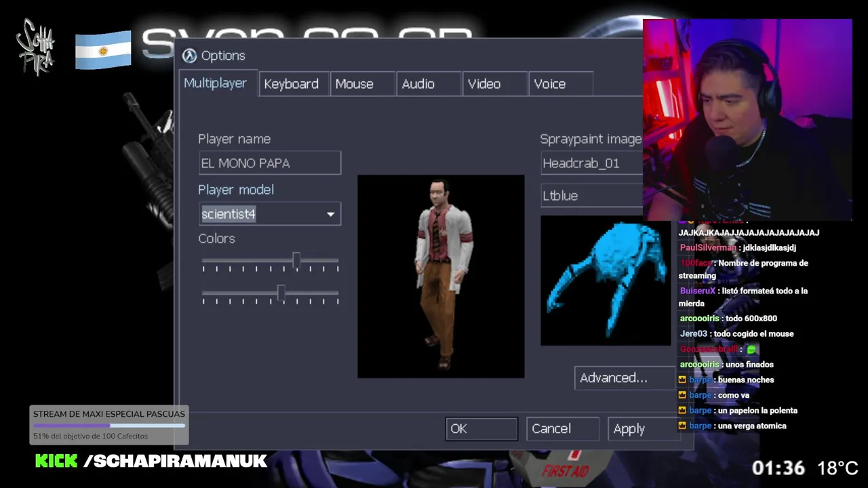Click the streamer webcam feed
The width and height of the screenshot is (868, 488).
click(747, 119)
